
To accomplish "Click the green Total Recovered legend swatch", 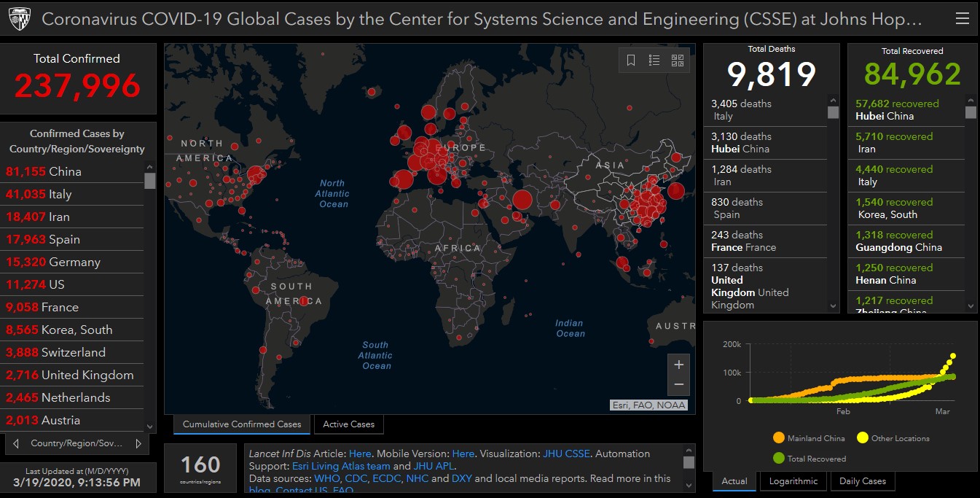I will (x=779, y=459).
